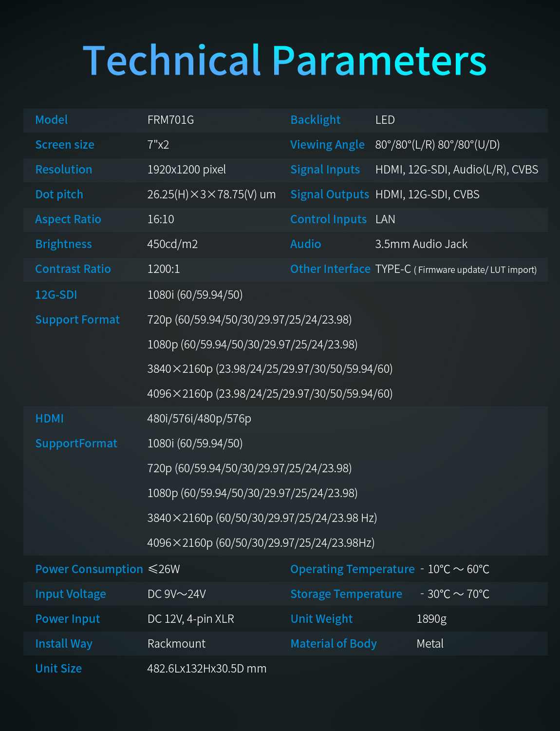
Task: Click the Backlight label
Action: tap(315, 120)
